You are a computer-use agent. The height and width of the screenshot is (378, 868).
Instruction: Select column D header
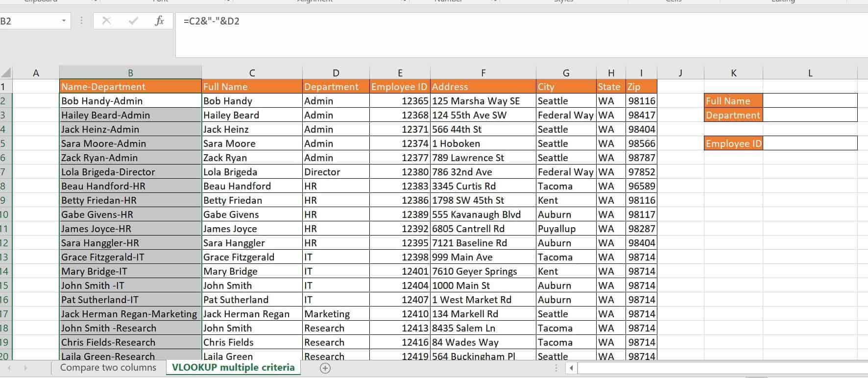[x=336, y=73]
